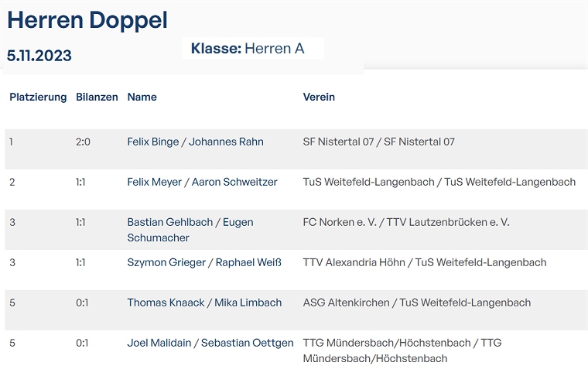Image resolution: width=588 pixels, height=376 pixels.
Task: Select the Klasse: Herren A label
Action: pyautogui.click(x=248, y=49)
